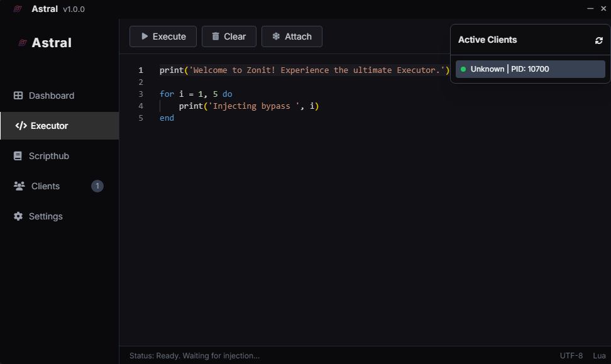Click the Lua language indicator in status bar

(599, 356)
